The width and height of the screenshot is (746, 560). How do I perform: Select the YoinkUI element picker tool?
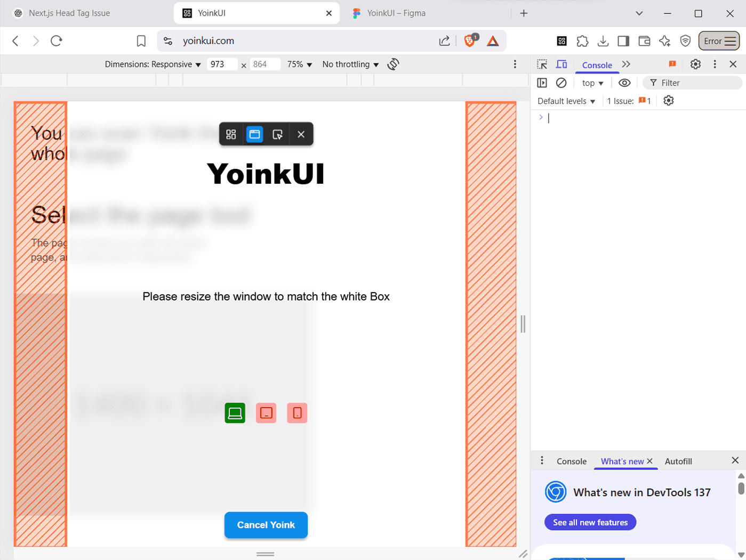tap(277, 134)
